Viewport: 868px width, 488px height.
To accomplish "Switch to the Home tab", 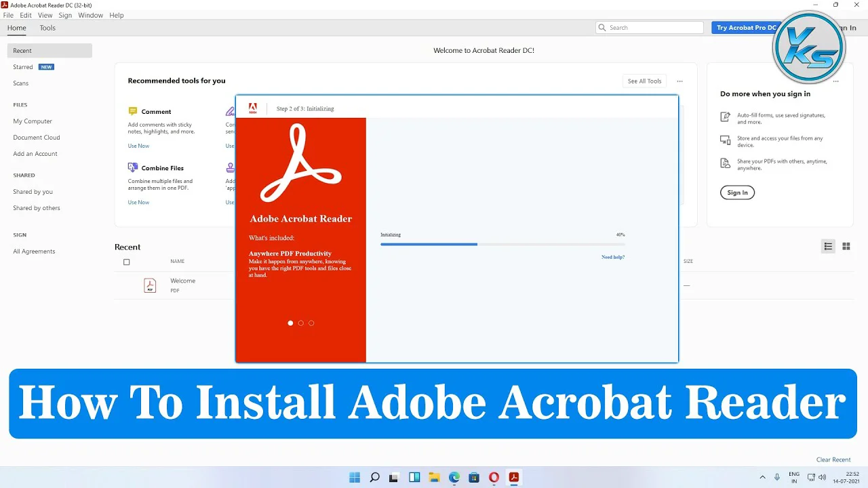I will pyautogui.click(x=16, y=28).
